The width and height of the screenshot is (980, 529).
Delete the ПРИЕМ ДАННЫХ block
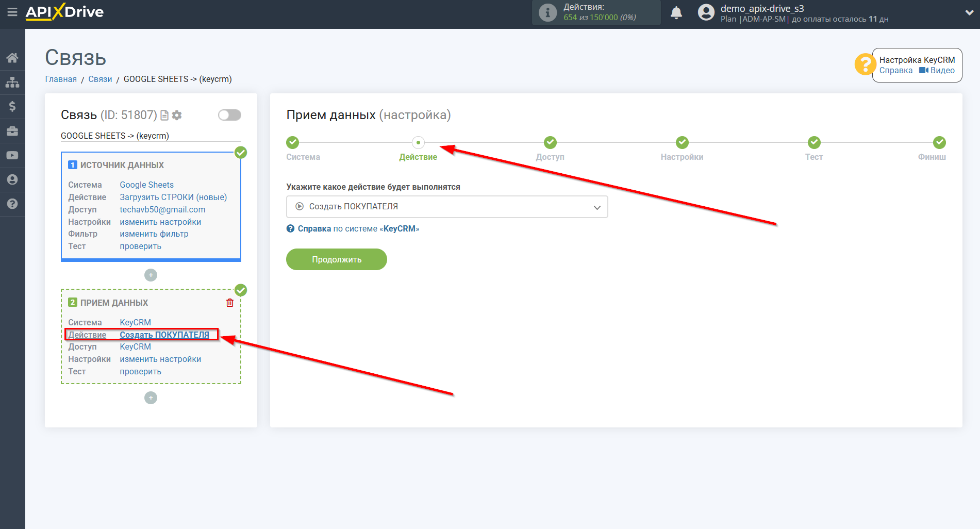(x=230, y=303)
